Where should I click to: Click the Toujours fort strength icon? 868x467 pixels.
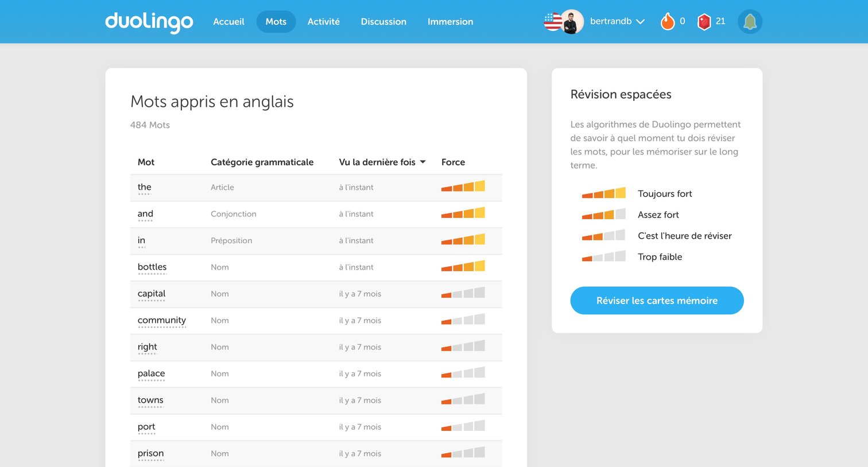point(604,193)
